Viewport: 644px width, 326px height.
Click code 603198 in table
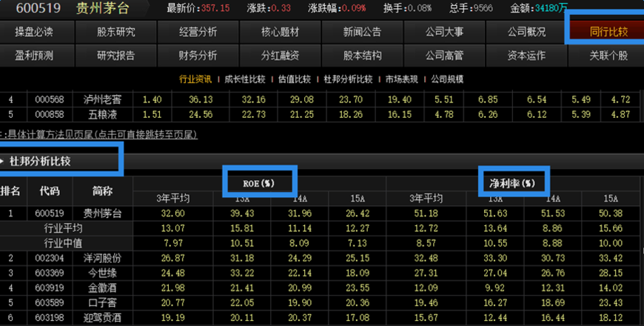coord(50,318)
